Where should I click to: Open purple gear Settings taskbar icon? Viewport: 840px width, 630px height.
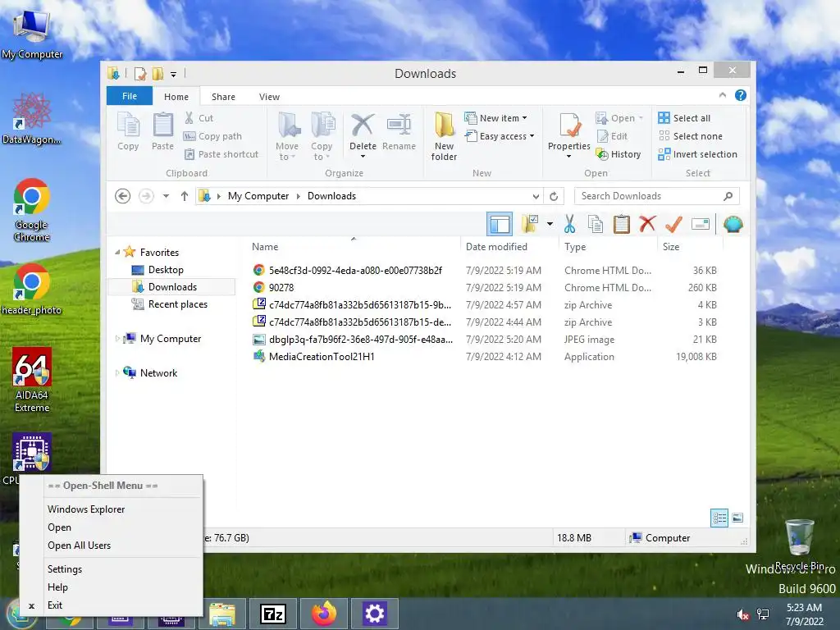pyautogui.click(x=374, y=614)
